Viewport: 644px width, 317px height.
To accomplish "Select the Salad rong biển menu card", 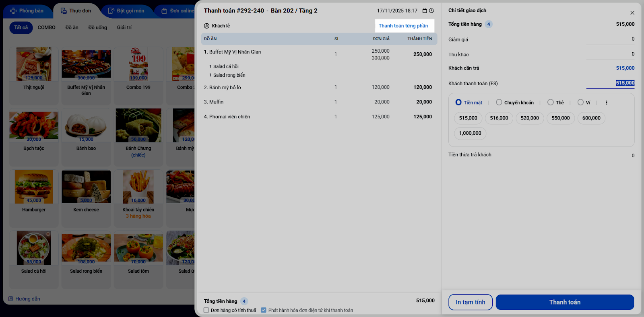I will 86,260.
